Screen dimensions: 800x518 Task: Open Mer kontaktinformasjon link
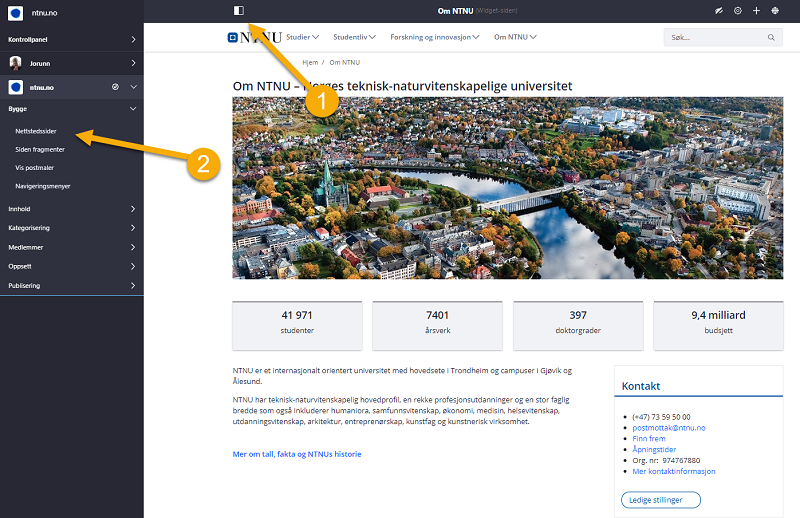coord(674,471)
